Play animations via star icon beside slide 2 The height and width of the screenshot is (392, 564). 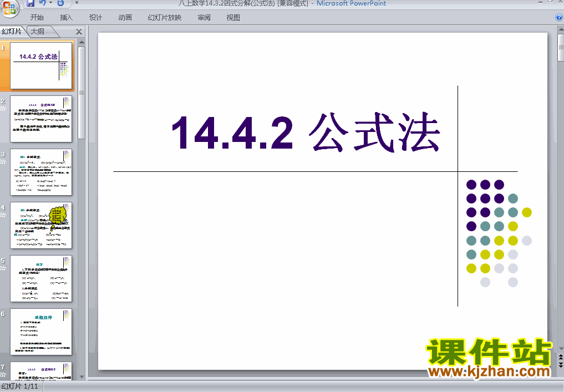pos(3,109)
